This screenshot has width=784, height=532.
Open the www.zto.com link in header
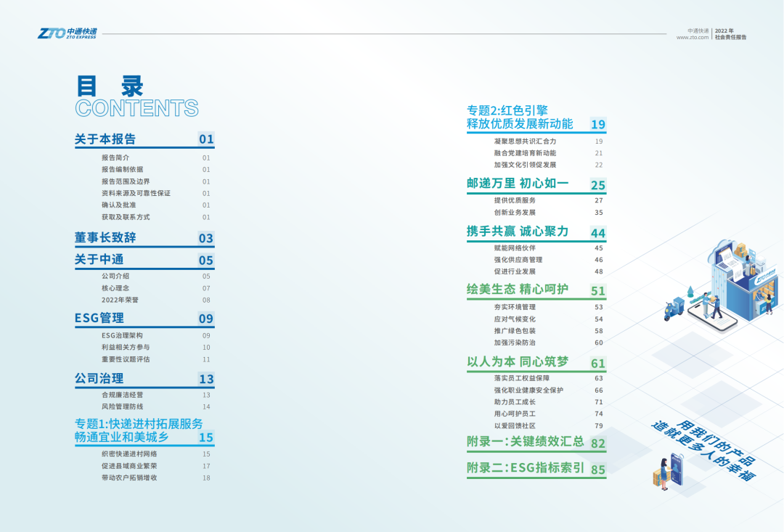[693, 38]
